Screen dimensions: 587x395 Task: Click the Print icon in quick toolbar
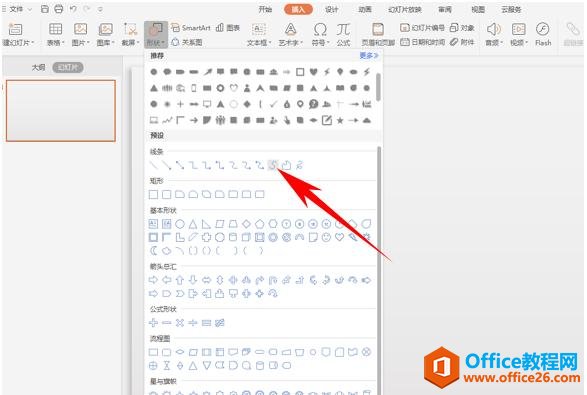59,9
